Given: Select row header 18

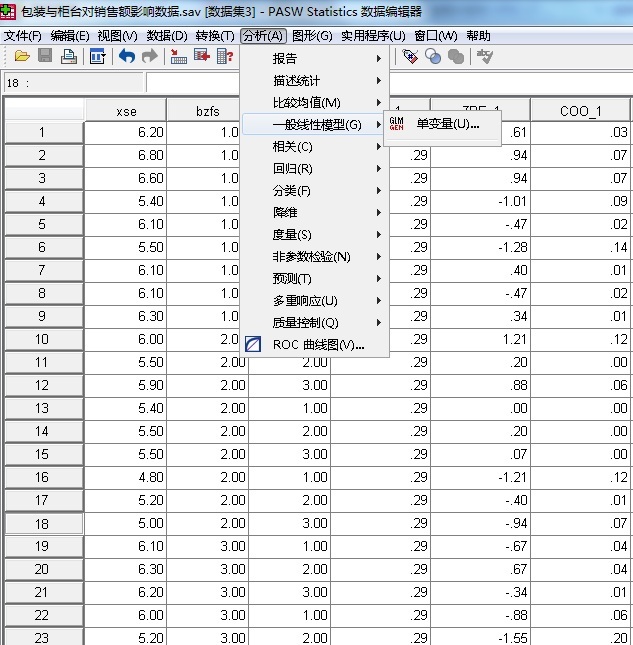Looking at the screenshot, I should click(x=44, y=524).
